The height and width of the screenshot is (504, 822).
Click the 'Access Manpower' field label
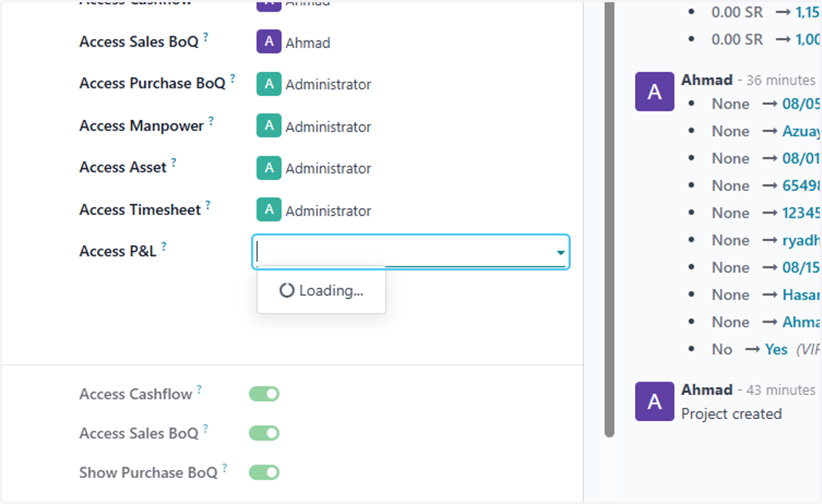(x=142, y=126)
